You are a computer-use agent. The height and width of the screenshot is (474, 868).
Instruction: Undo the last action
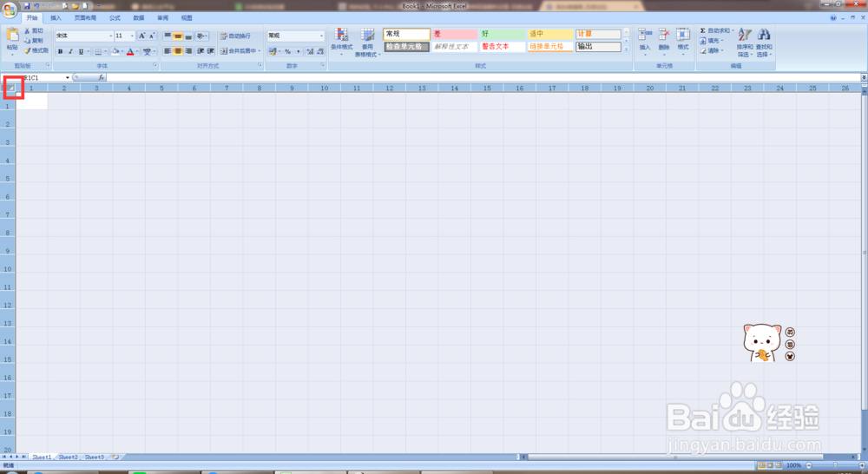pos(36,5)
